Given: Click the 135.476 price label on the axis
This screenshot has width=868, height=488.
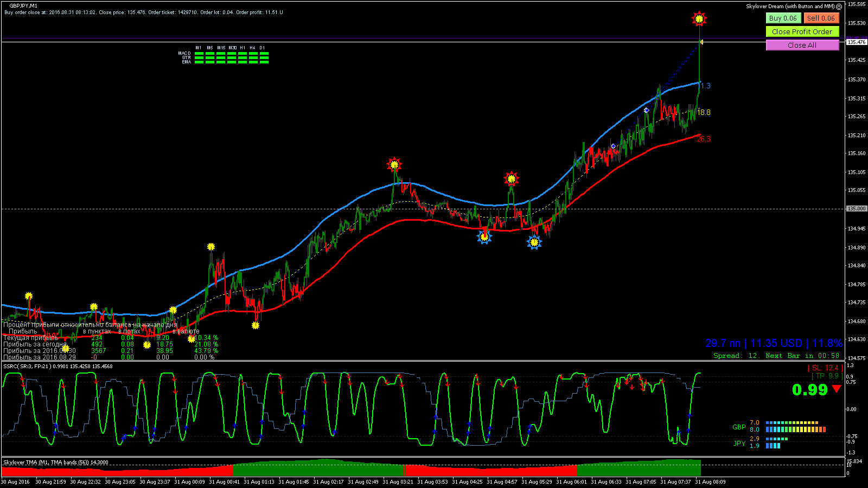Looking at the screenshot, I should (857, 42).
